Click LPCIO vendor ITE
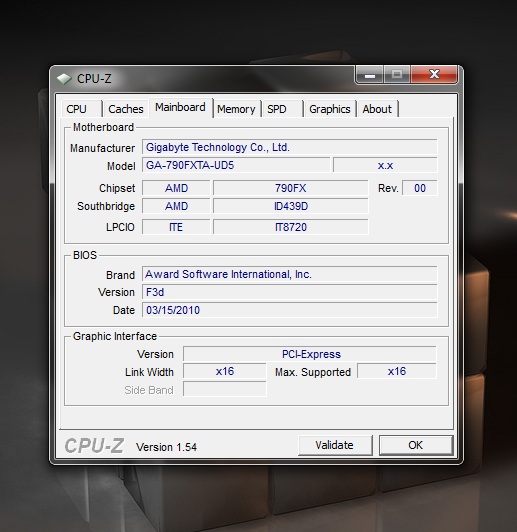 tap(176, 227)
